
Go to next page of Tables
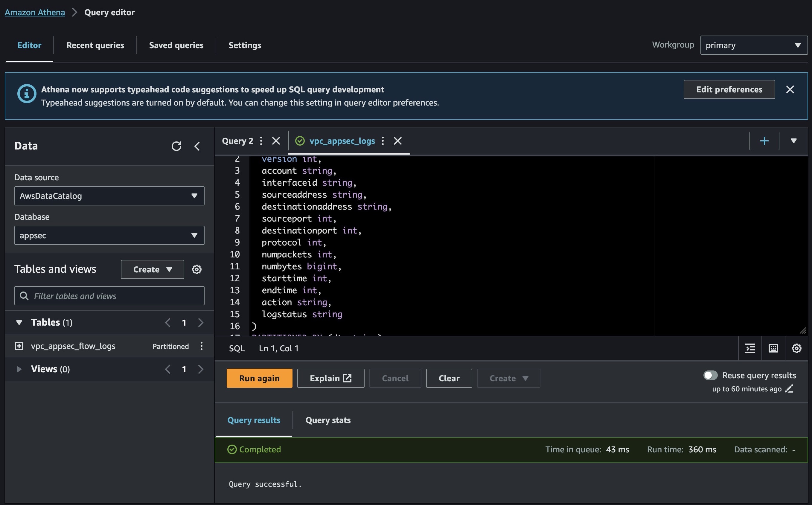[200, 323]
